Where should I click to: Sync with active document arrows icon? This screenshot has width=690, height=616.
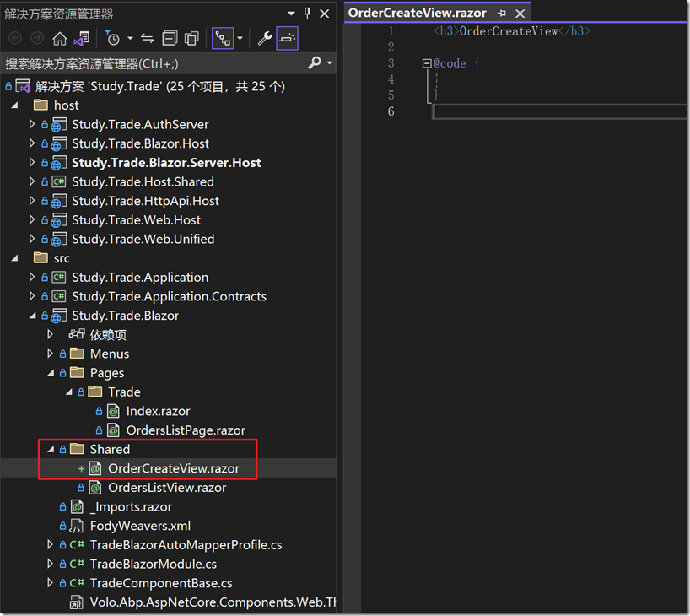pyautogui.click(x=148, y=39)
